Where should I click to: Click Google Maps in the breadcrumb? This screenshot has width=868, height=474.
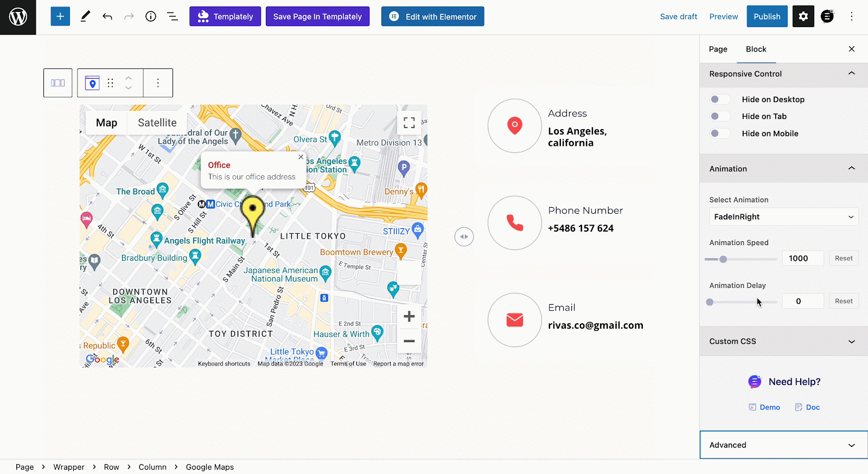[210, 467]
